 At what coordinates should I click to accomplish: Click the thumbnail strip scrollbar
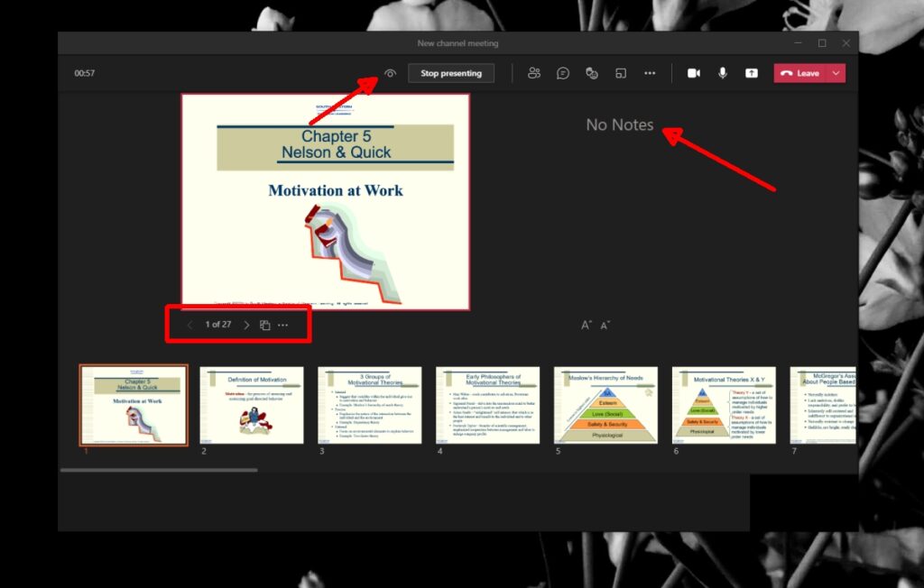(x=158, y=469)
